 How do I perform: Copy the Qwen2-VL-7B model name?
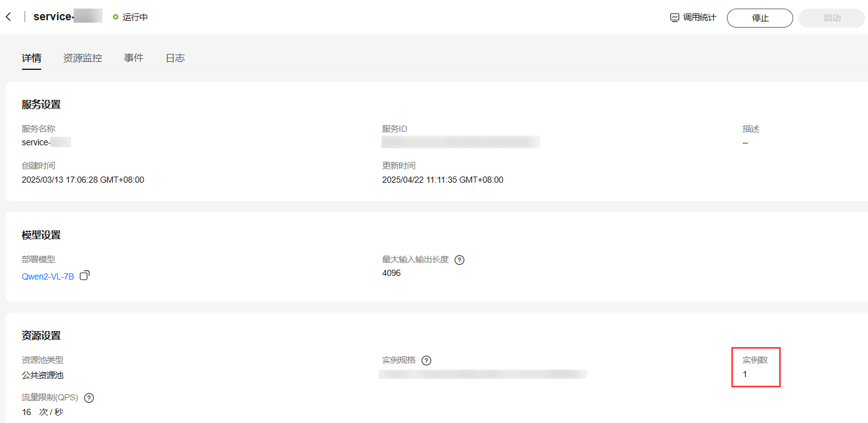[x=85, y=276]
